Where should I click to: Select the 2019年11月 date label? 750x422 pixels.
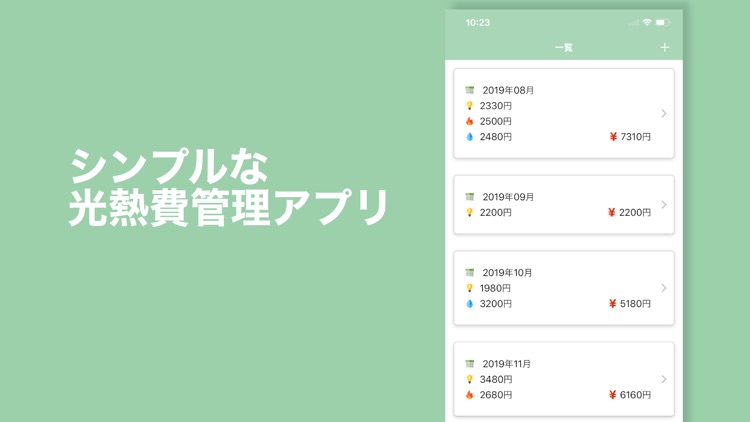pos(507,364)
